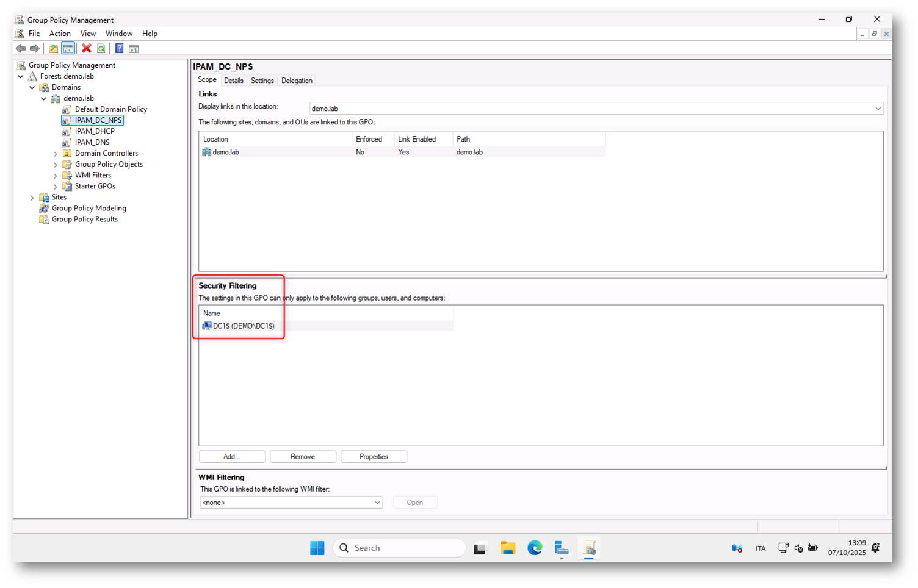Select DC1$ (DEMO\DC1$) in Security Filtering list
The image size is (918, 588).
[x=243, y=326]
